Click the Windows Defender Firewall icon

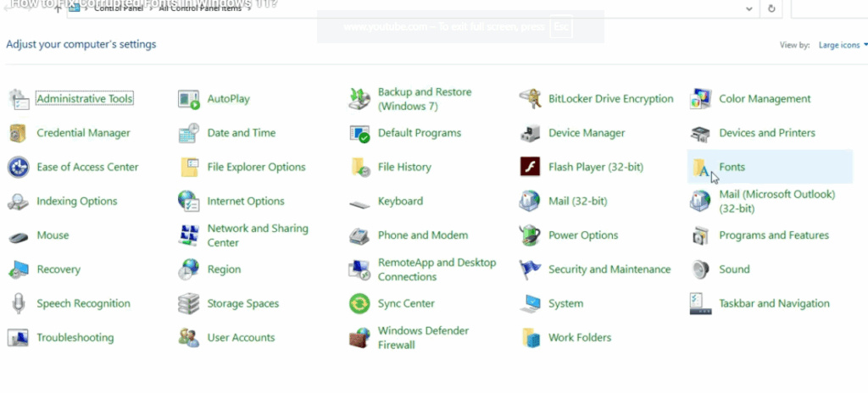359,338
